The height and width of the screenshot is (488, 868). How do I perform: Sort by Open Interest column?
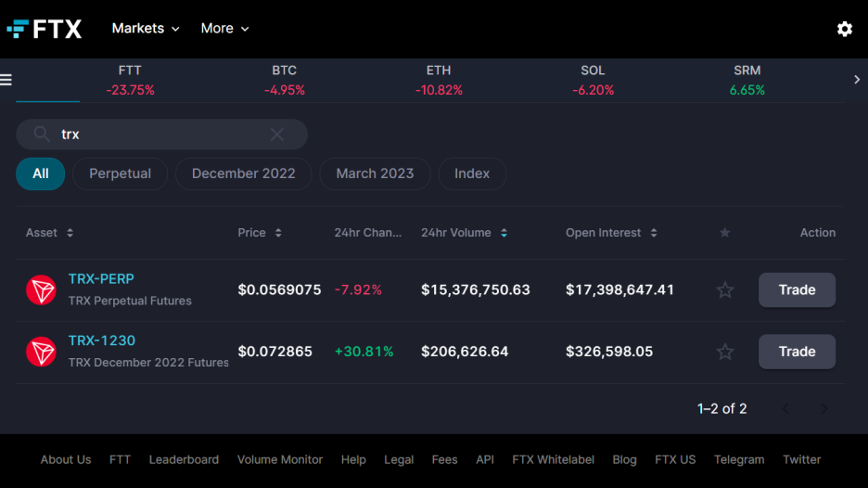[x=611, y=233]
